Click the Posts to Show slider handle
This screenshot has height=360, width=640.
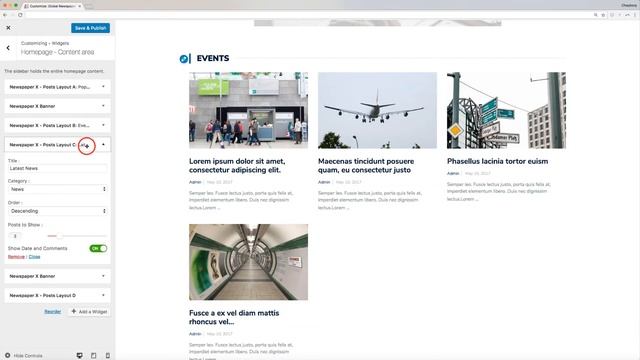(x=60, y=236)
